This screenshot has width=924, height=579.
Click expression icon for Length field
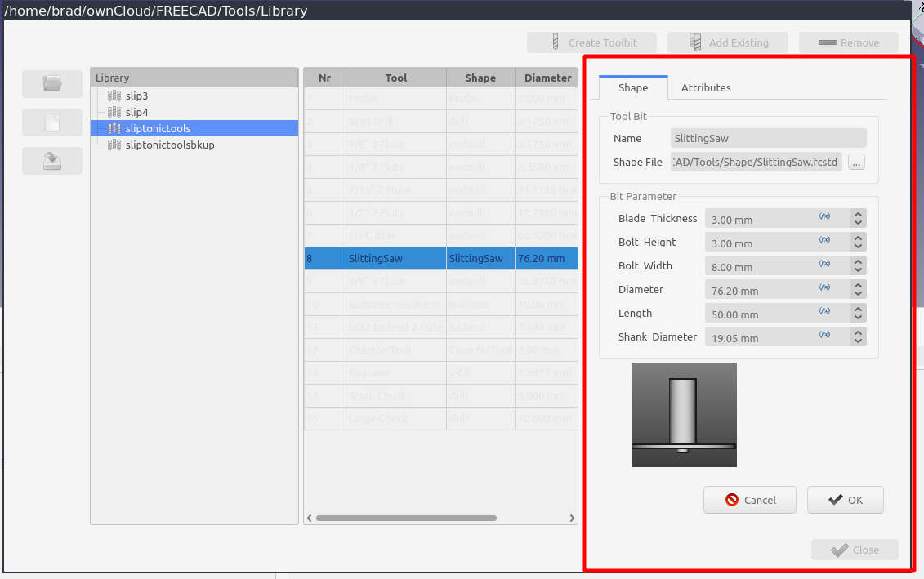point(824,312)
